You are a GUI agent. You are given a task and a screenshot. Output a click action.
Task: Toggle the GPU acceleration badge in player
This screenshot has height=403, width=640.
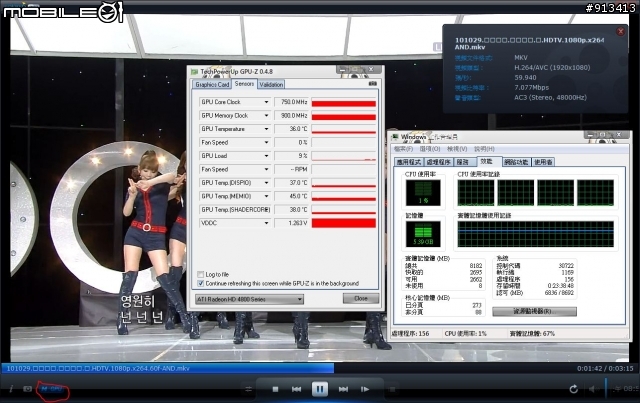(52, 389)
